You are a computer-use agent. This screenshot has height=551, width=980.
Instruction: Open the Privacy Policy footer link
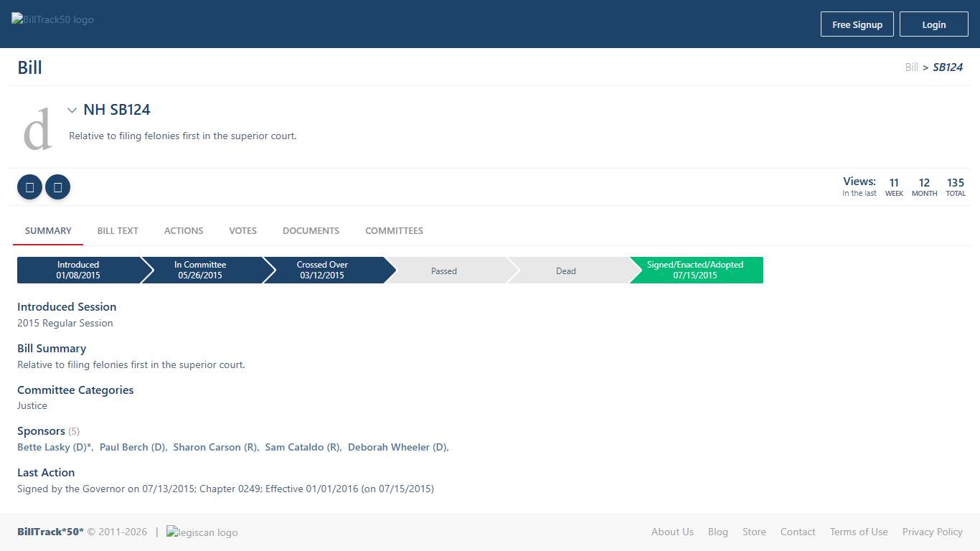(932, 532)
